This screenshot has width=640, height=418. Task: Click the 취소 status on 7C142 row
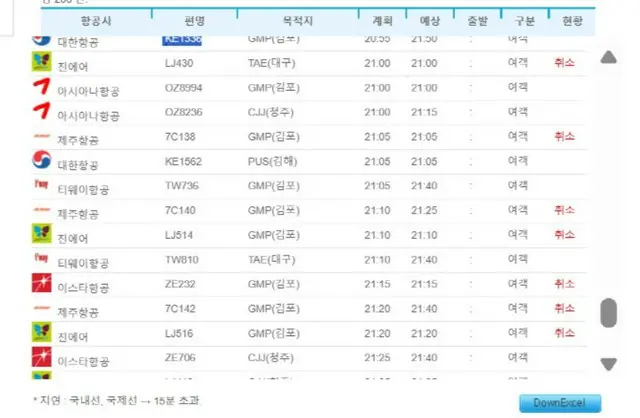pos(564,308)
